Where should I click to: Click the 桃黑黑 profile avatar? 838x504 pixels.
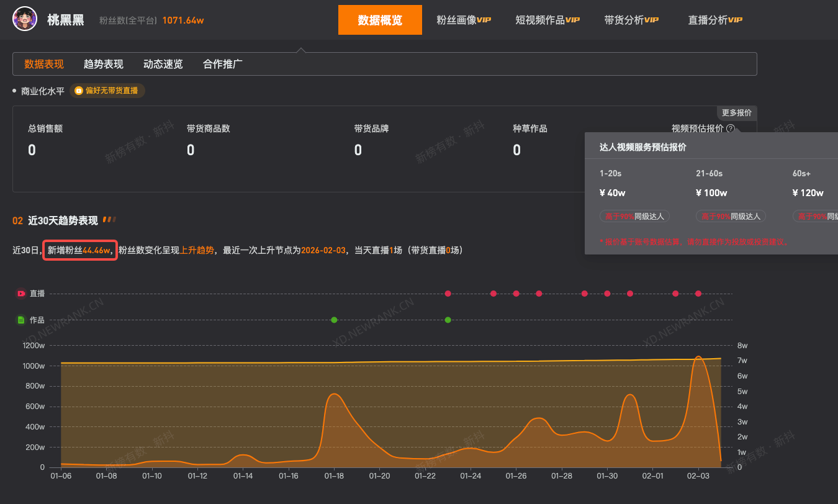point(24,19)
